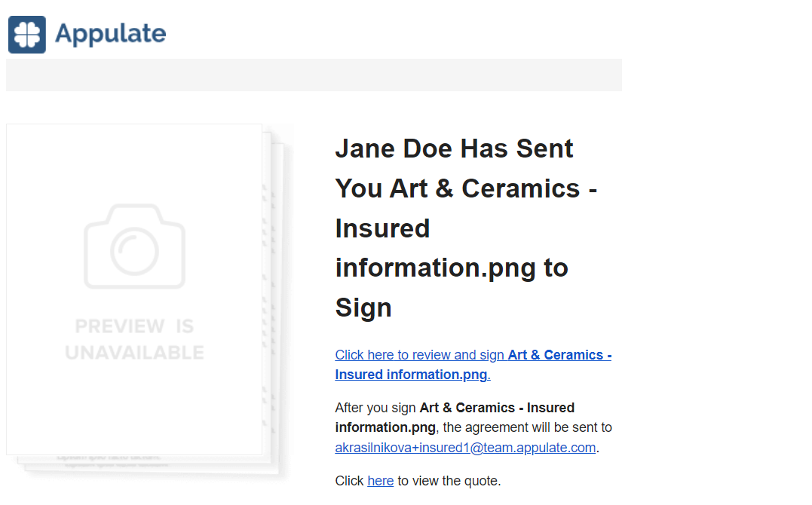Click 'the agreement will be sent to' text
The width and height of the screenshot is (812, 505).
(527, 427)
